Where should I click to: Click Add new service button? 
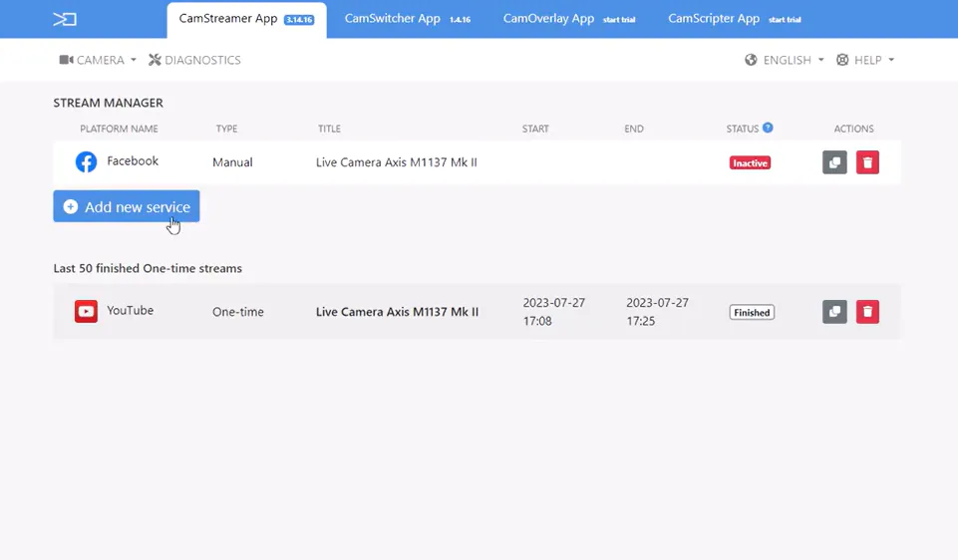tap(127, 206)
